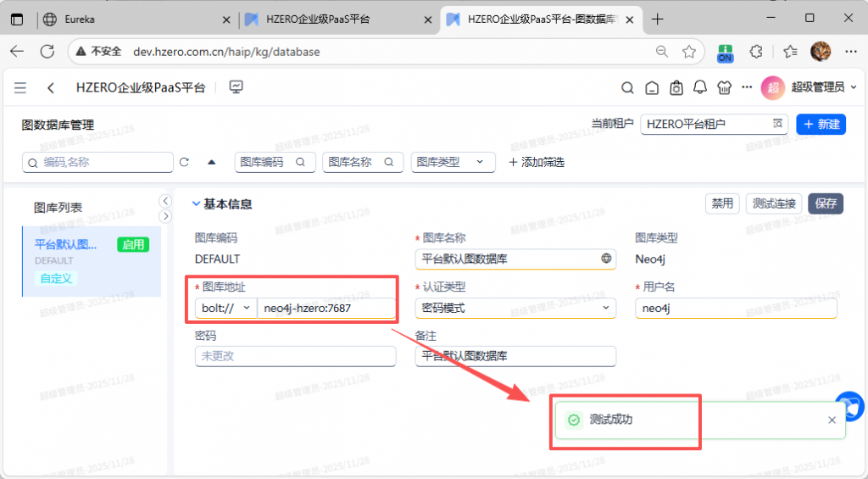This screenshot has width=868, height=479.
Task: Click the 用户名 input field
Action: (x=736, y=309)
